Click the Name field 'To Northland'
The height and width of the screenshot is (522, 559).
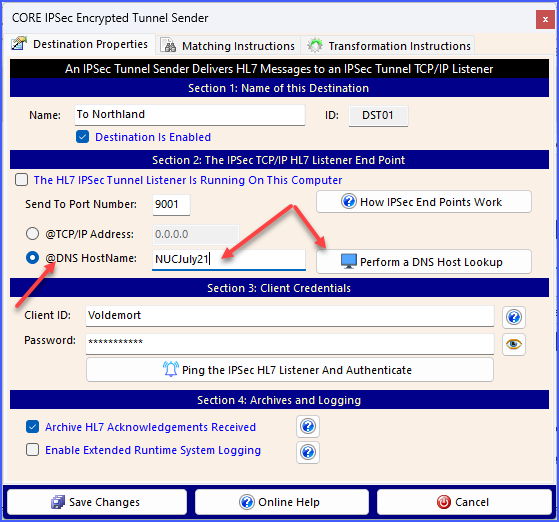pos(190,115)
